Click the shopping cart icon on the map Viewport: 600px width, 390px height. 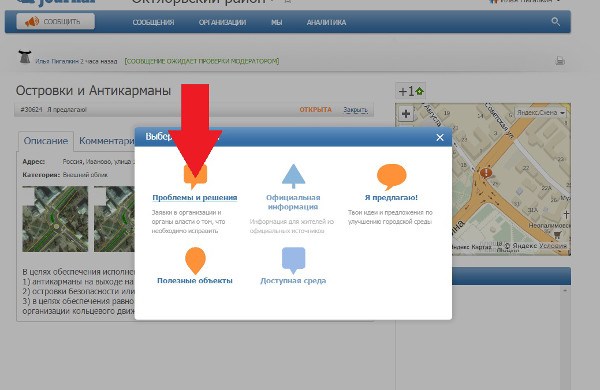pos(557,234)
